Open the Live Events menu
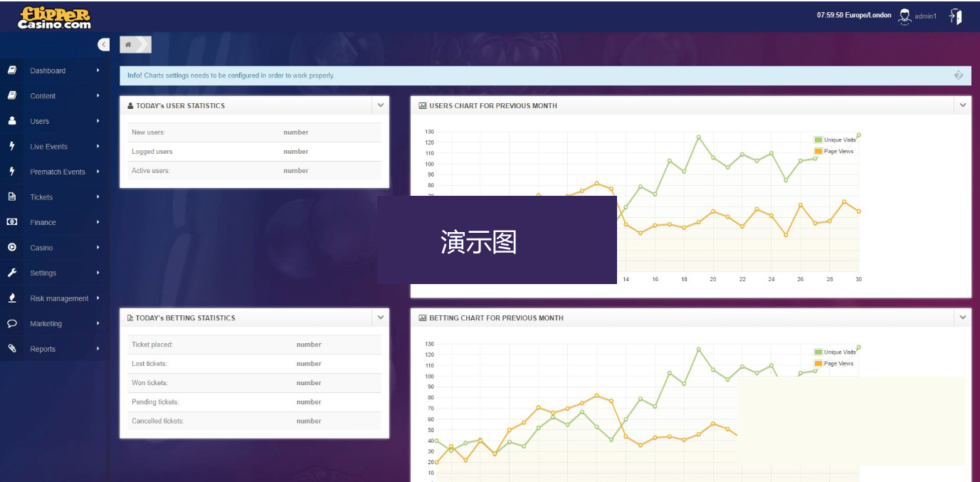This screenshot has height=482, width=980. (48, 147)
